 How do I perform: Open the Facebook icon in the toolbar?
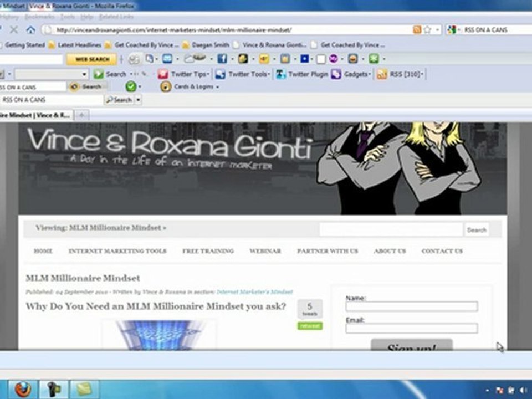(x=222, y=59)
